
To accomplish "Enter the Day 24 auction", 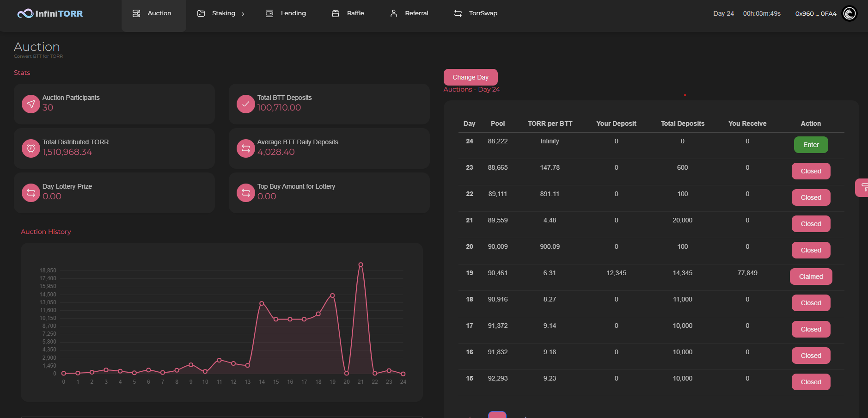I will [x=811, y=145].
